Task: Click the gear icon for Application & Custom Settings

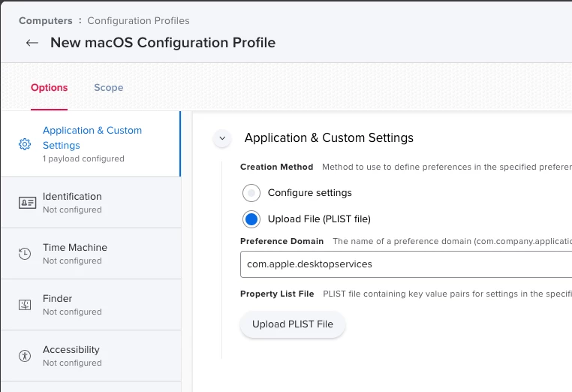Action: tap(25, 144)
